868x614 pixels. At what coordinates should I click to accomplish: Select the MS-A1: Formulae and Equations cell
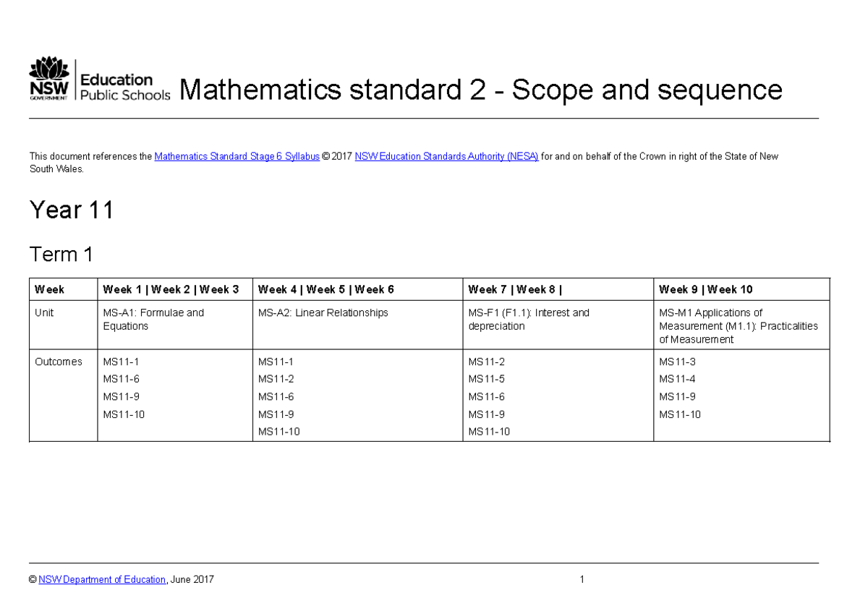(153, 319)
